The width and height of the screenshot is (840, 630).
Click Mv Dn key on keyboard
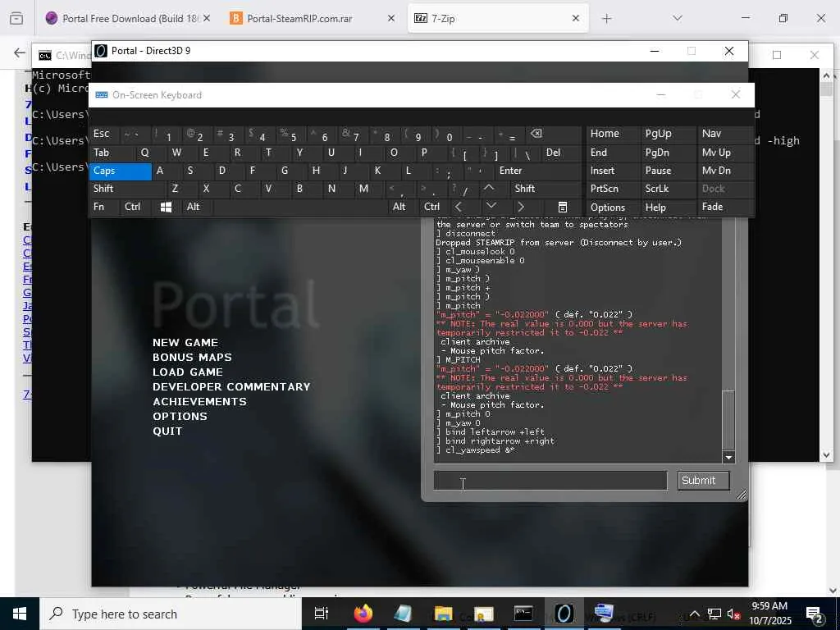pyautogui.click(x=725, y=171)
